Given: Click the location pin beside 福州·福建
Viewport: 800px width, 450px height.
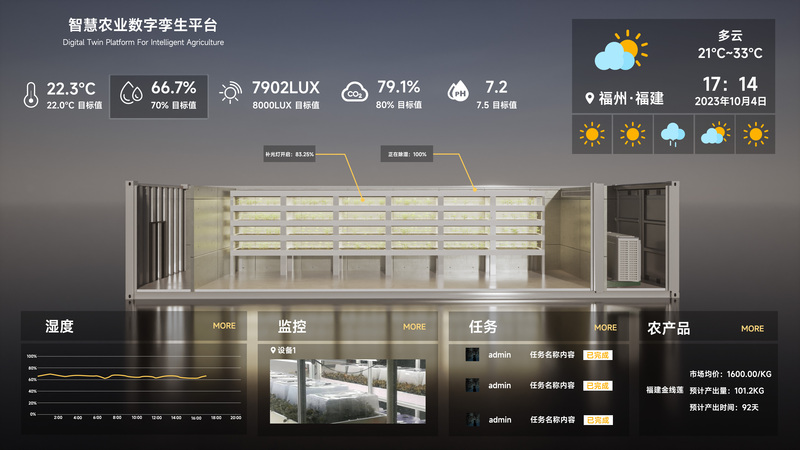Looking at the screenshot, I should tap(590, 99).
